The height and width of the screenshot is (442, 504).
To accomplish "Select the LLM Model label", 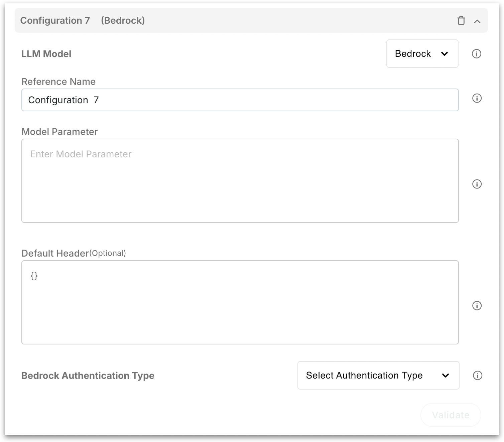I will [x=46, y=54].
